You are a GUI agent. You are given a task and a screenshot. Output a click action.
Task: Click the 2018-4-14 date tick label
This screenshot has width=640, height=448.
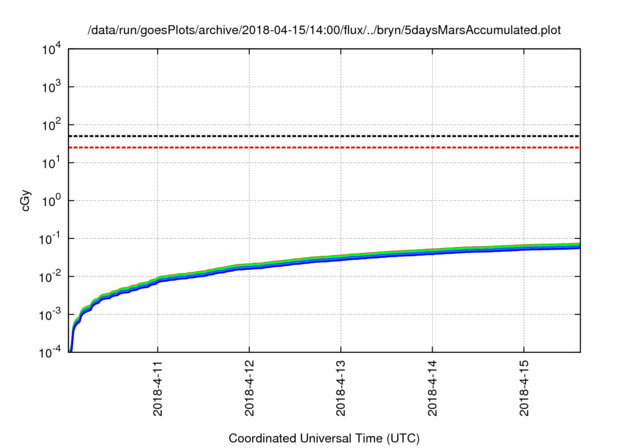[x=433, y=388]
